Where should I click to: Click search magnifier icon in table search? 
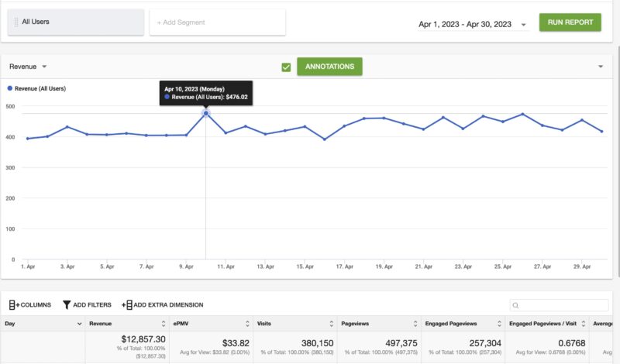516,306
